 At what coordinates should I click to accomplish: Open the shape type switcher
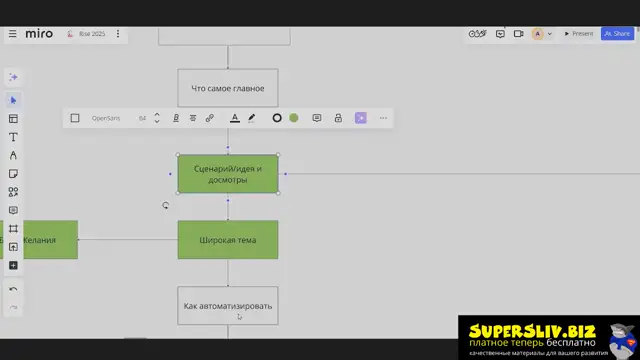point(75,118)
